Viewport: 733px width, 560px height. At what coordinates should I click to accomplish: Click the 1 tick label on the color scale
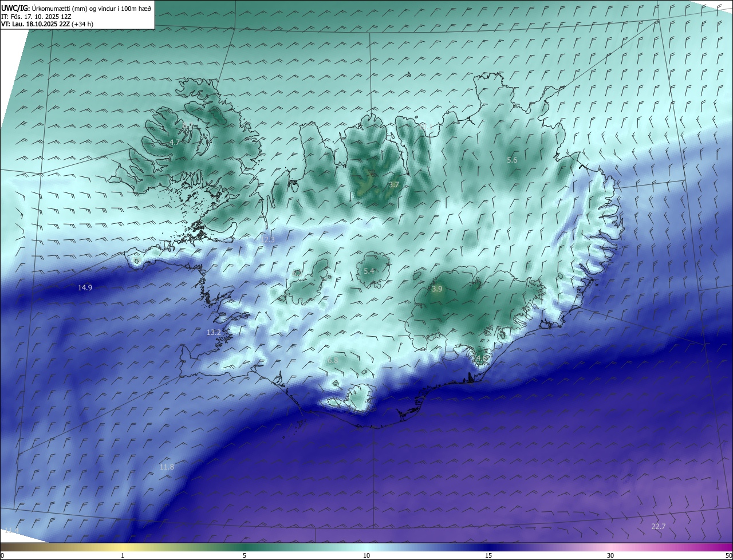click(123, 555)
